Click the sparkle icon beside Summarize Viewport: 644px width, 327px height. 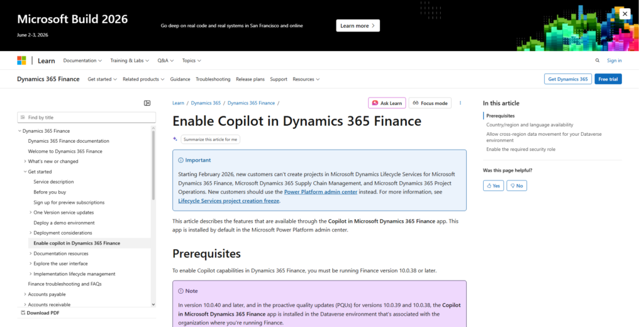coord(175,139)
